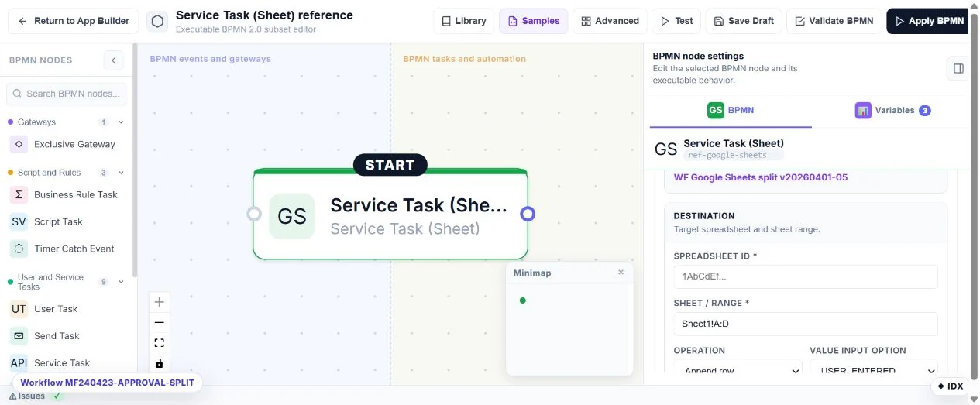Zoom out the canvas with minus button
Screen dimensions: 980x405
159,322
